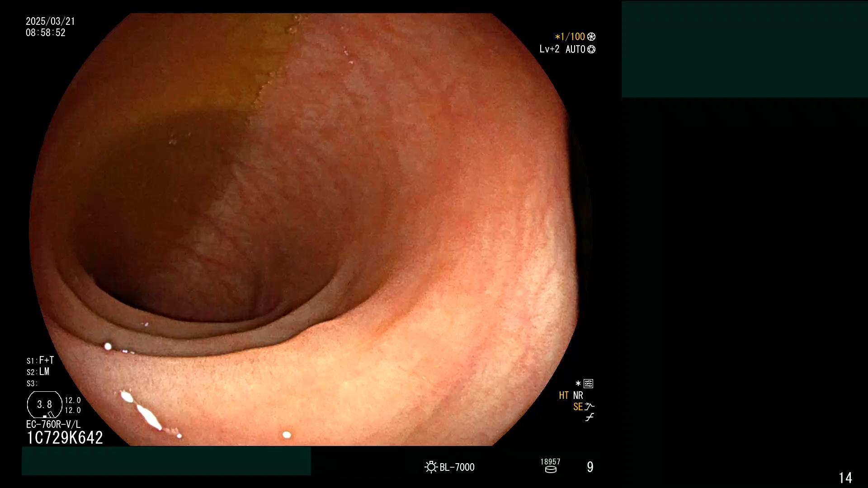Click the shutter speed wheel icon
868x488 pixels.
[591, 37]
